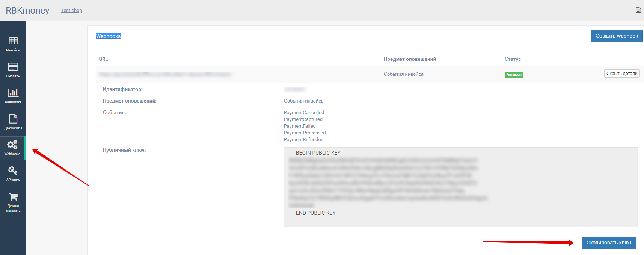The image size is (644, 255).
Task: Open the Аналитика chart section
Action: coord(13,96)
